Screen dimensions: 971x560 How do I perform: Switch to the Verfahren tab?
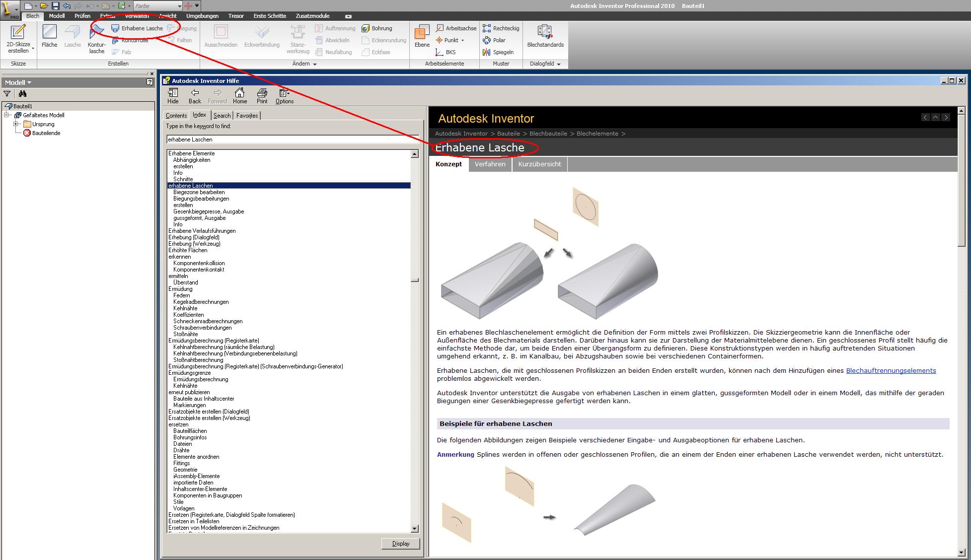[490, 164]
